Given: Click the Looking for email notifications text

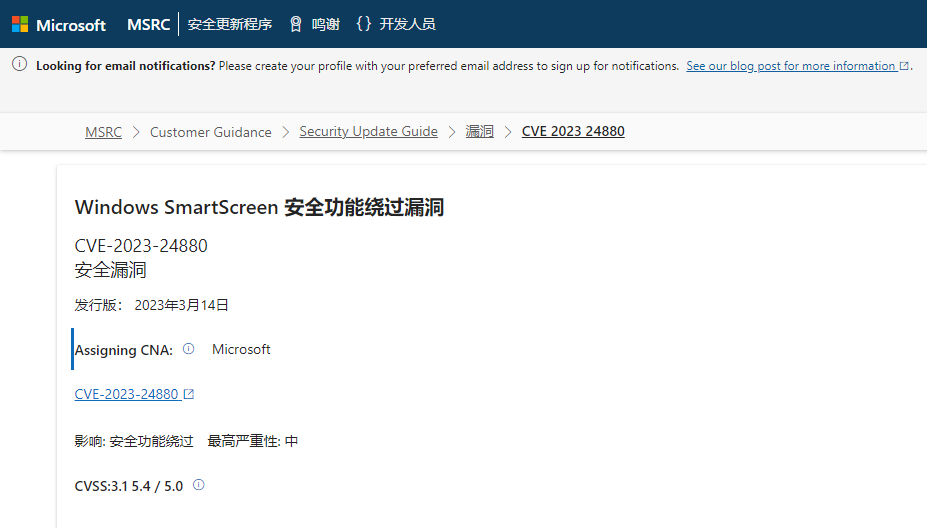Looking at the screenshot, I should pyautogui.click(x=125, y=66).
